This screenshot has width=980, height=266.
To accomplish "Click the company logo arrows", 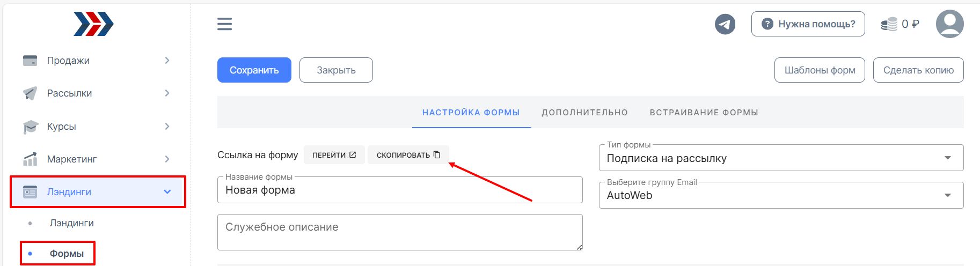I will (x=93, y=24).
